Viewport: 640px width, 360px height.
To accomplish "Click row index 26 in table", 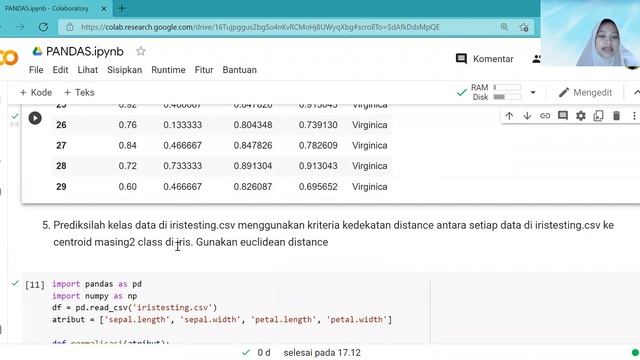I will point(61,125).
